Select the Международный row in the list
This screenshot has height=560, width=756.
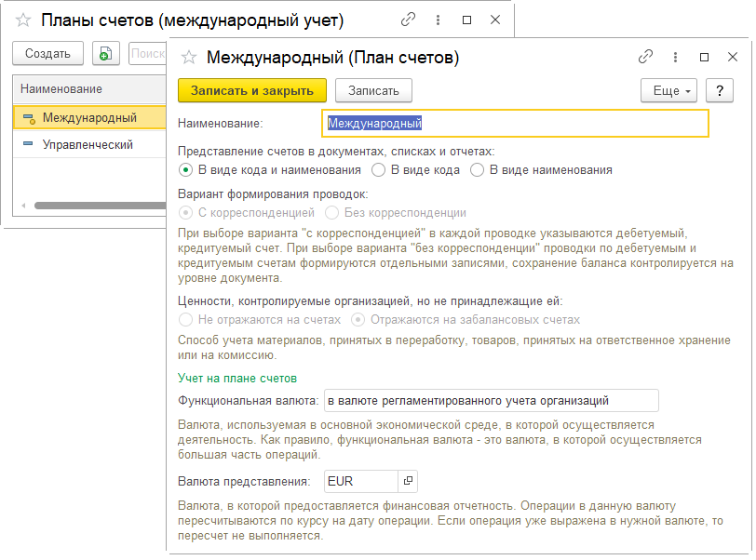click(x=88, y=118)
